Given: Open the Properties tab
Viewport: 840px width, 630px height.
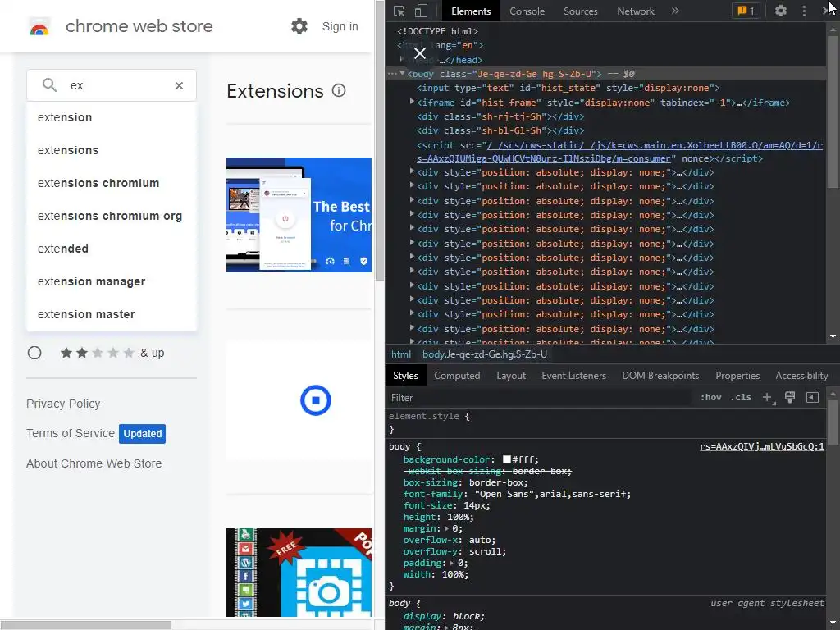Looking at the screenshot, I should pyautogui.click(x=737, y=376).
